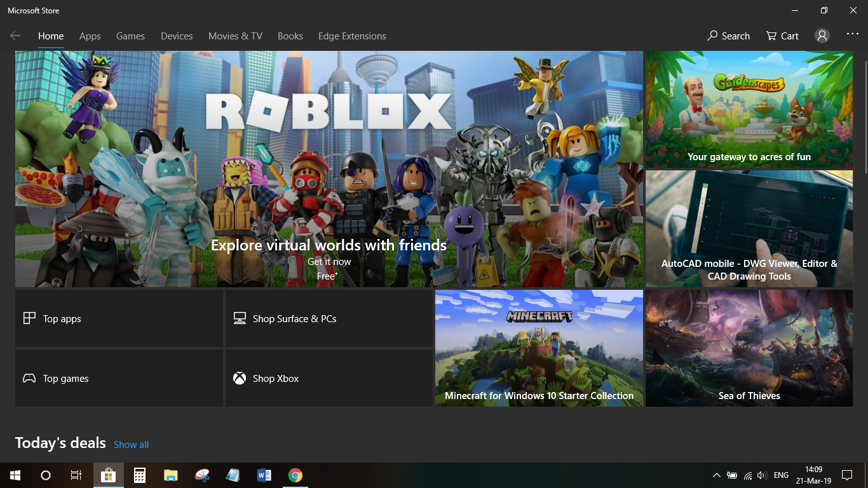The width and height of the screenshot is (868, 488).
Task: Open File Explorer from the taskbar
Action: tap(170, 475)
